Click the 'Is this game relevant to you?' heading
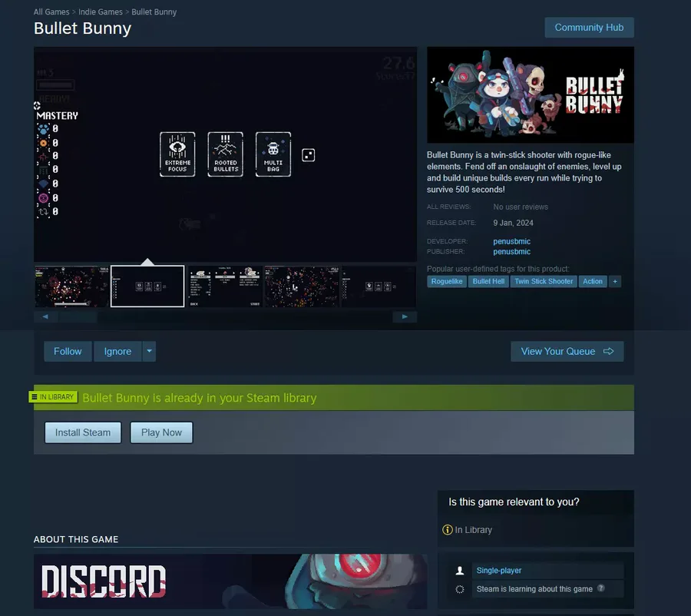The image size is (691, 616). (514, 502)
